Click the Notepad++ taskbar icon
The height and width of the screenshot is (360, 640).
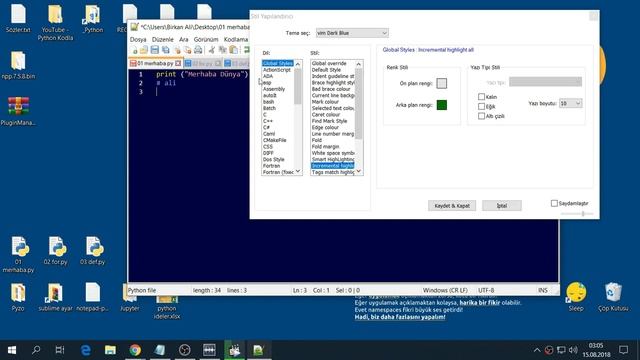point(259,350)
